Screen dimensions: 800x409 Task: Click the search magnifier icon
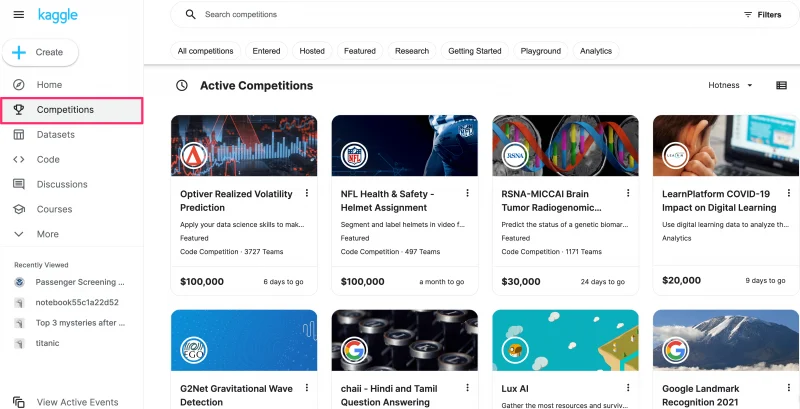click(190, 14)
